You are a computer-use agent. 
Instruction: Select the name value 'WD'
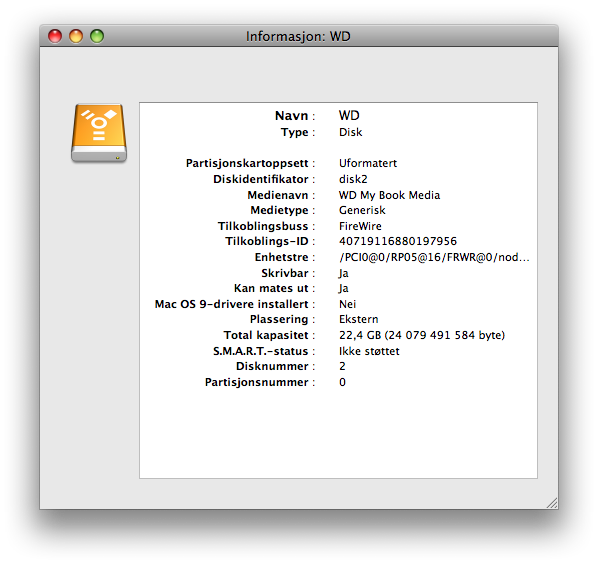coord(349,116)
